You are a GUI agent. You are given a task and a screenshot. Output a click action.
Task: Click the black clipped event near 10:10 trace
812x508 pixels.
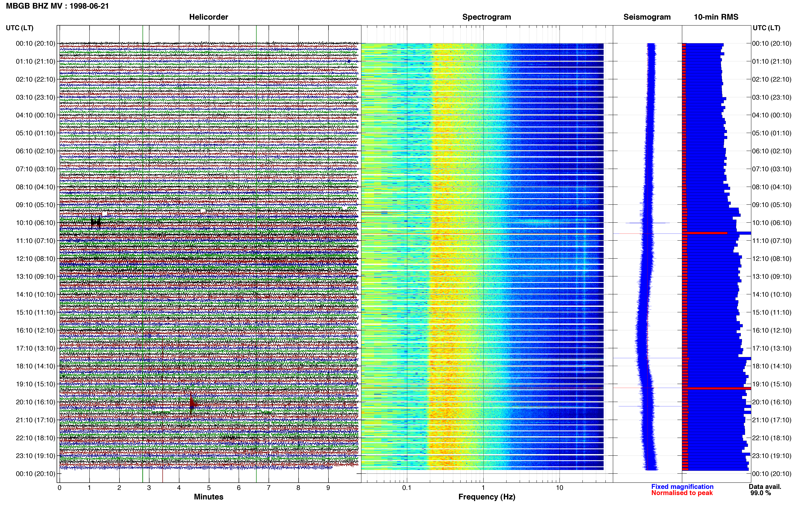point(96,222)
